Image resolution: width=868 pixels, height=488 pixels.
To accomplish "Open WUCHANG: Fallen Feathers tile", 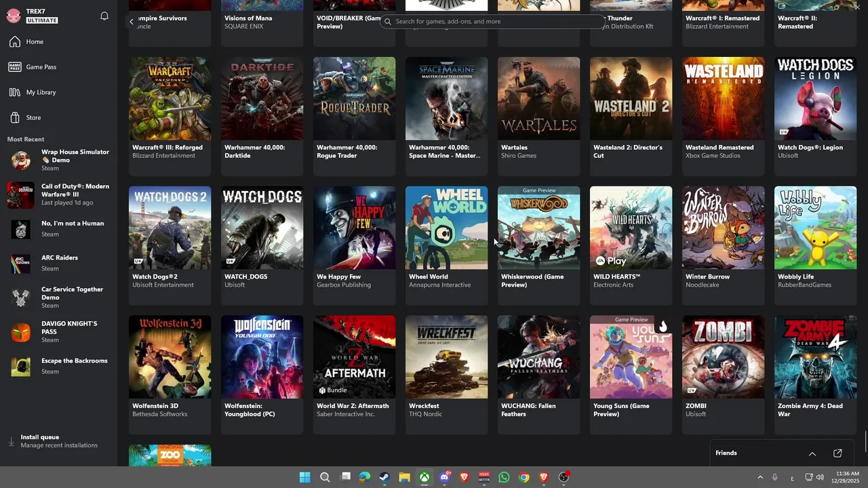I will click(x=538, y=375).
